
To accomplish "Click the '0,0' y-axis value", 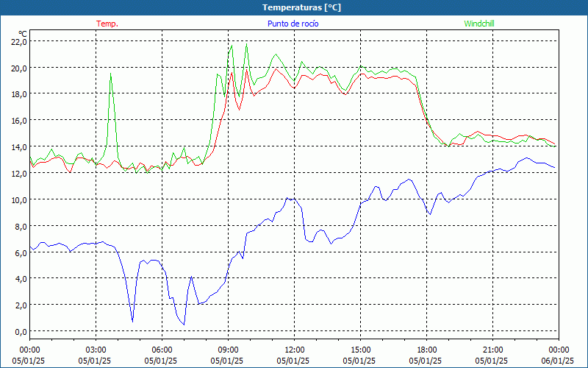I will (x=21, y=331).
